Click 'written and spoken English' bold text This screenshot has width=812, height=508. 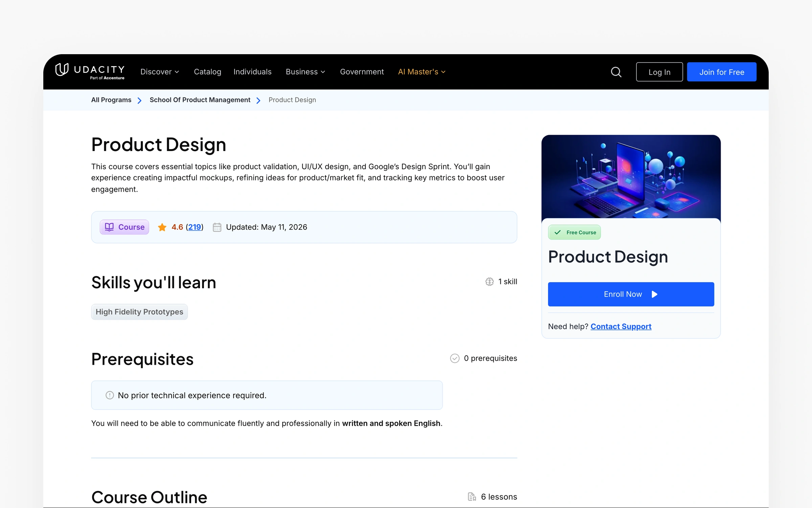(391, 423)
